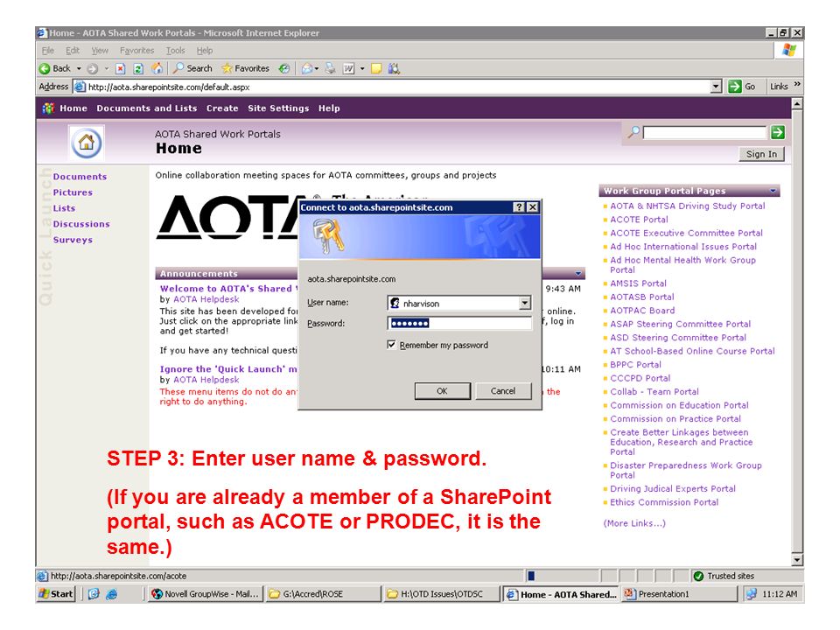
Task: Click the help question mark in the Connect dialog
Action: pos(519,207)
